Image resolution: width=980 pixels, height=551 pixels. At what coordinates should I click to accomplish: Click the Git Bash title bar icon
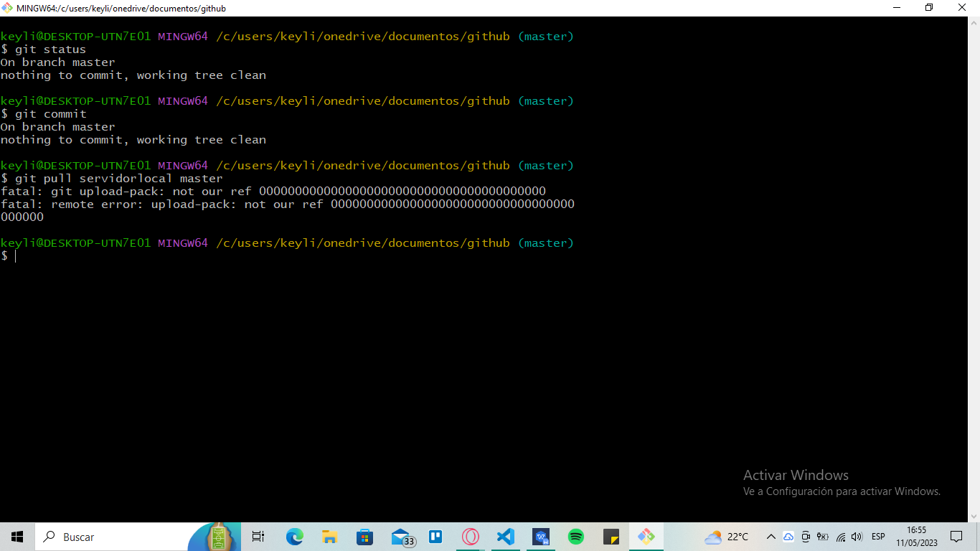tap(8, 8)
